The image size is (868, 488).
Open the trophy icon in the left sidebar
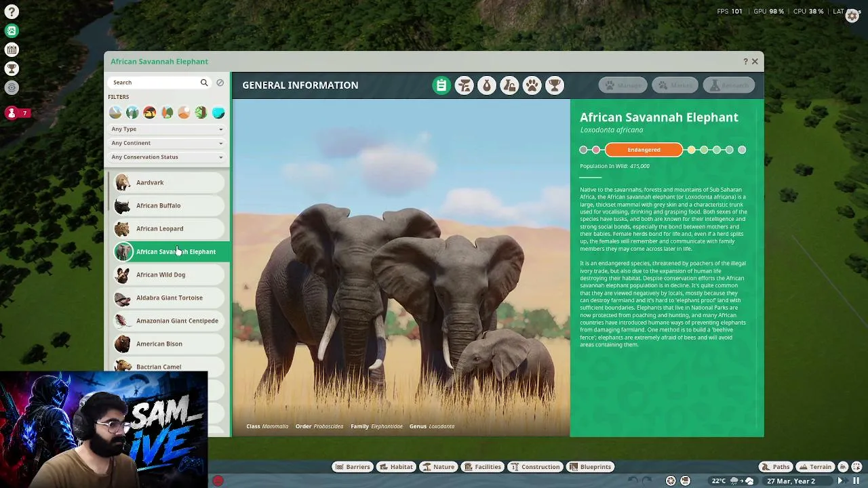(12, 68)
